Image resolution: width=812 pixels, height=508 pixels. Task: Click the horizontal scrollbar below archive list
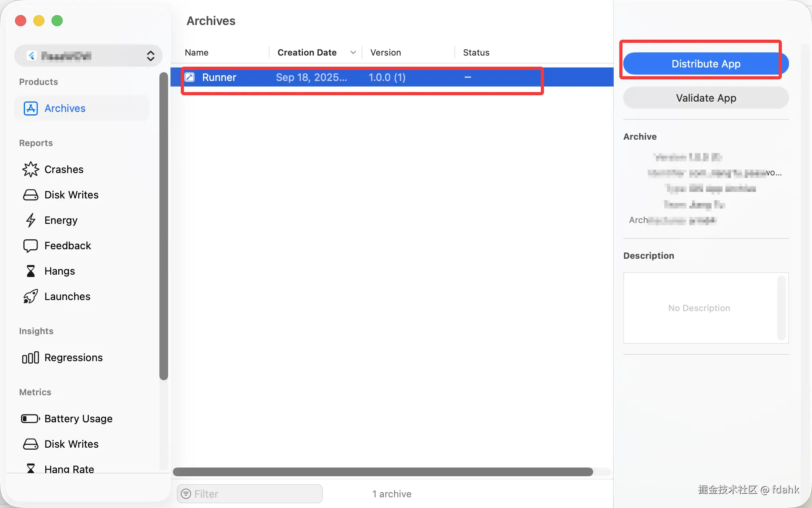coord(383,472)
